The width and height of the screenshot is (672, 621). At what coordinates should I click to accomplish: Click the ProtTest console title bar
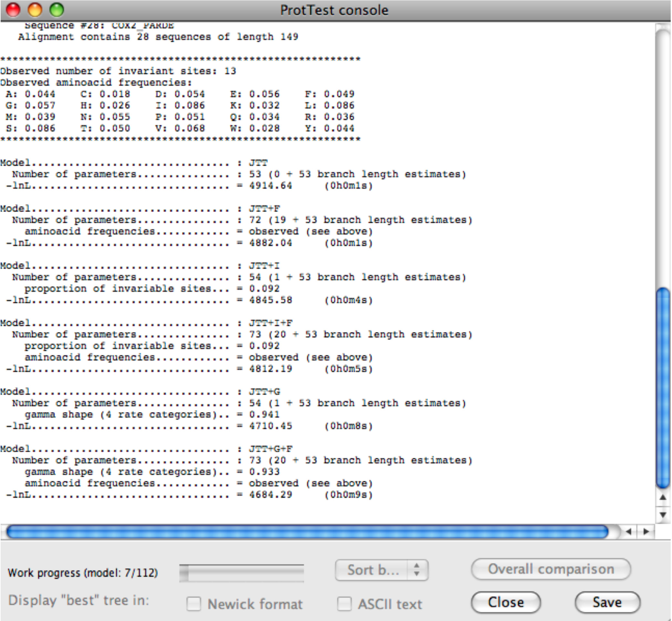(334, 10)
